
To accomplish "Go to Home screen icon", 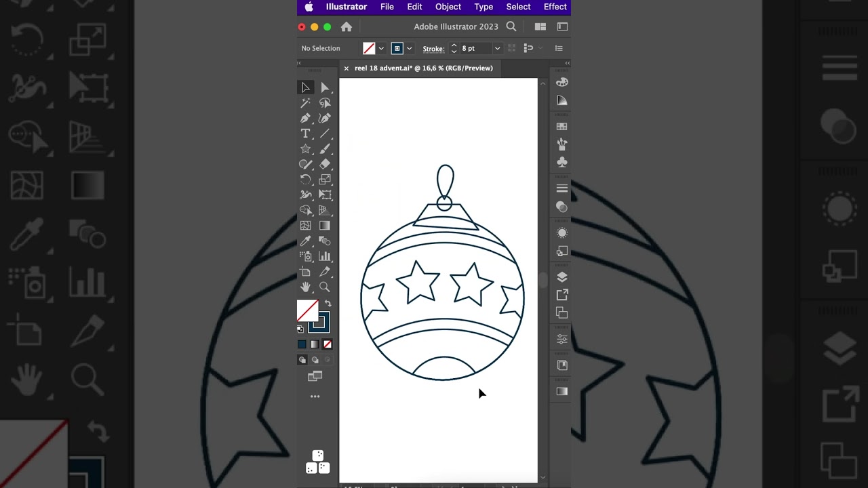I will [x=347, y=27].
